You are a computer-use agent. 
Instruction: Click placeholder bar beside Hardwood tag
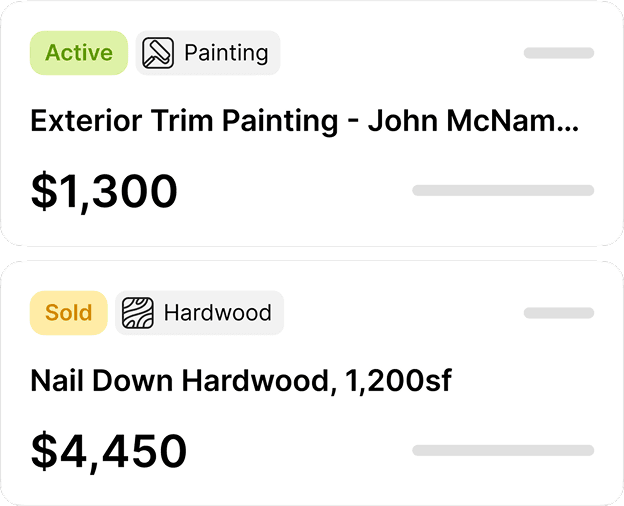click(x=559, y=313)
